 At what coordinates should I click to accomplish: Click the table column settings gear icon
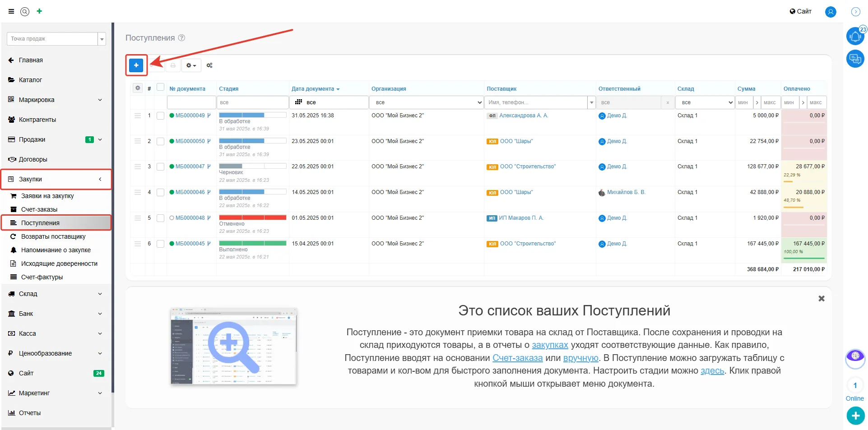(x=138, y=88)
